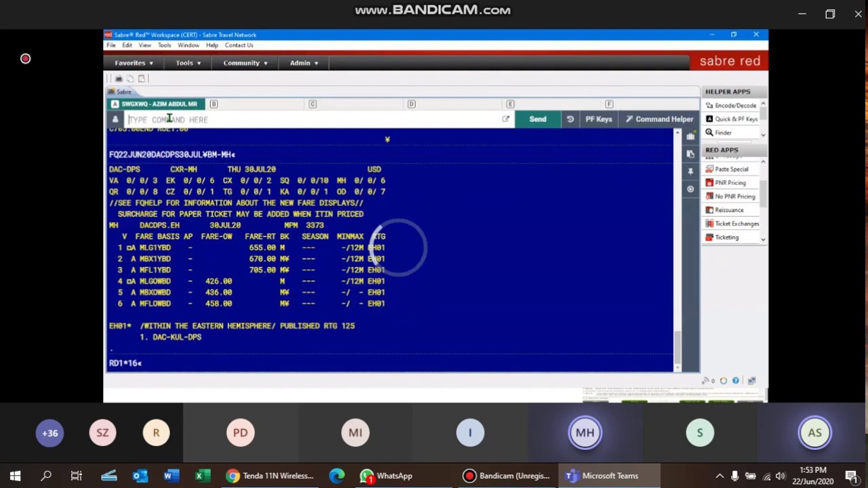
Task: Open Microsoft Word from the taskbar
Action: click(170, 476)
